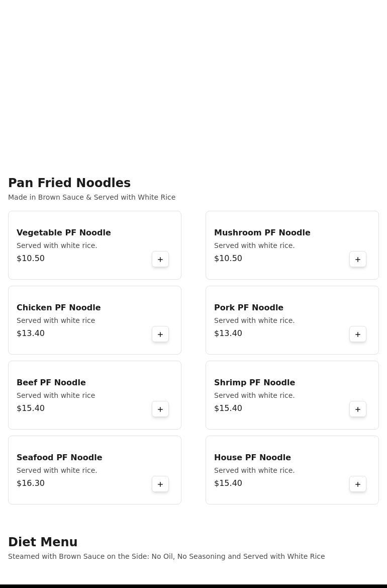
Task: Open the Vegetable PF Noodle item title
Action: click(64, 232)
